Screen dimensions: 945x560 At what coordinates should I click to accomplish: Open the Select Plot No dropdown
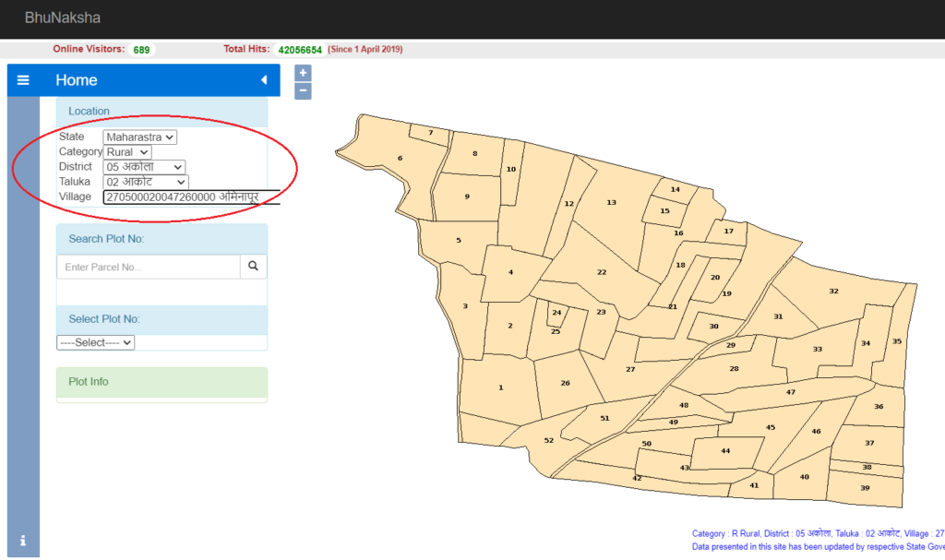[x=95, y=342]
